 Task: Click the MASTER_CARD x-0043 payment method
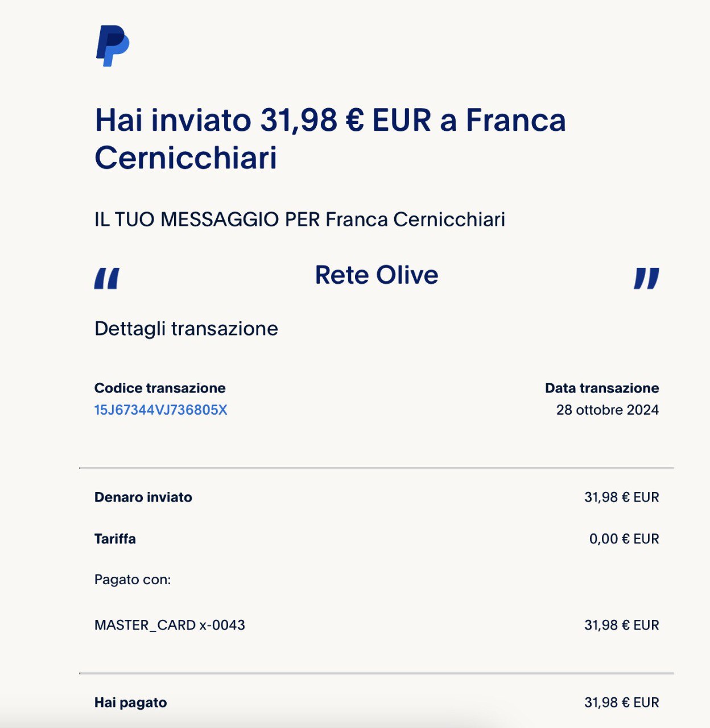170,626
